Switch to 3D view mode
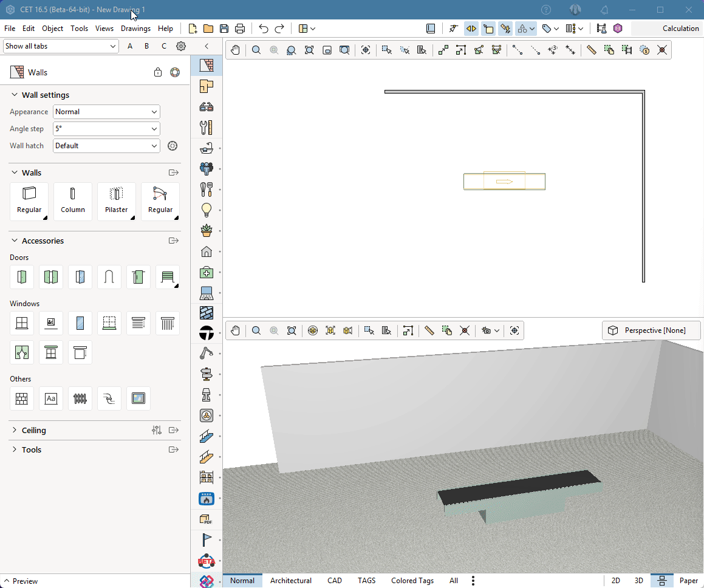The height and width of the screenshot is (588, 704). [638, 581]
